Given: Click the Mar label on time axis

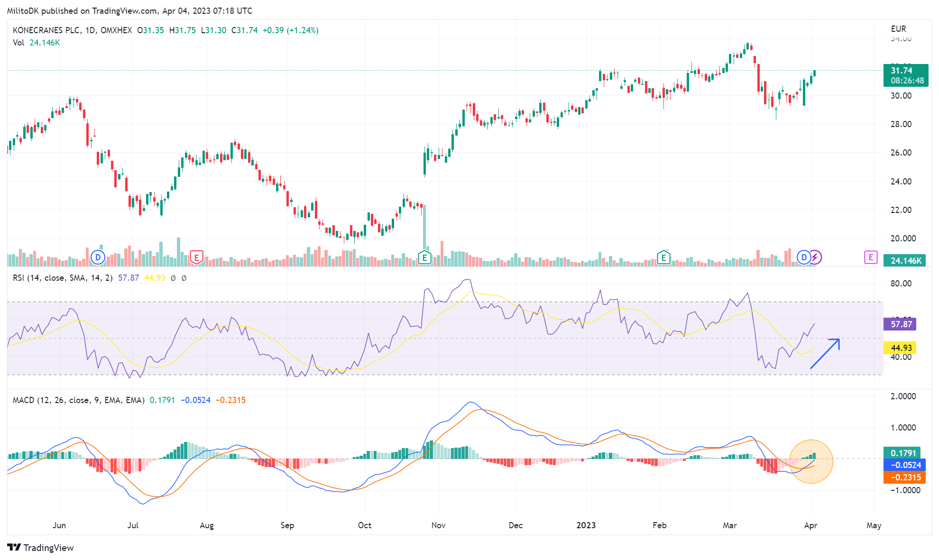Looking at the screenshot, I should click(730, 525).
